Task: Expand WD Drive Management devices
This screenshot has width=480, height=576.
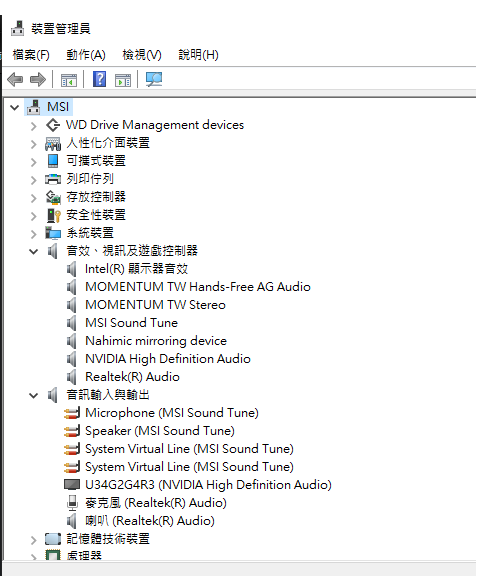Action: coord(34,126)
